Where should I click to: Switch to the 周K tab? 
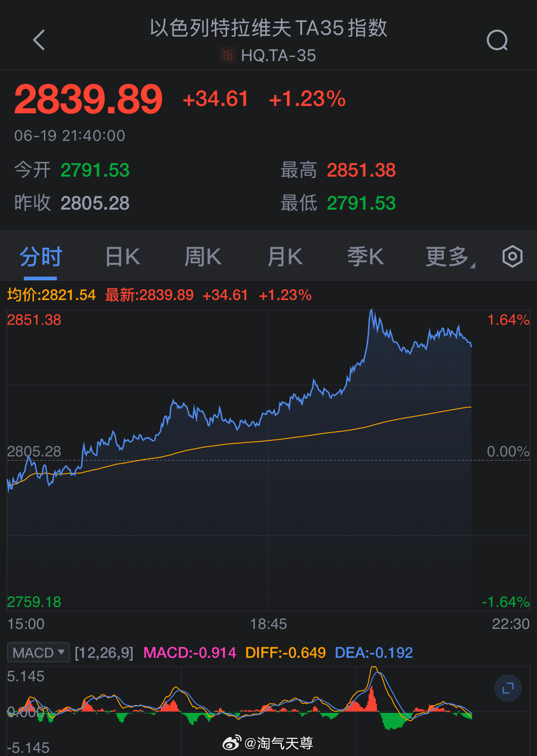click(x=203, y=256)
